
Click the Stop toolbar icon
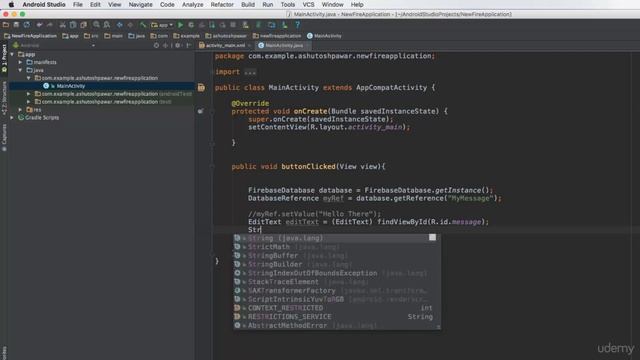233,25
